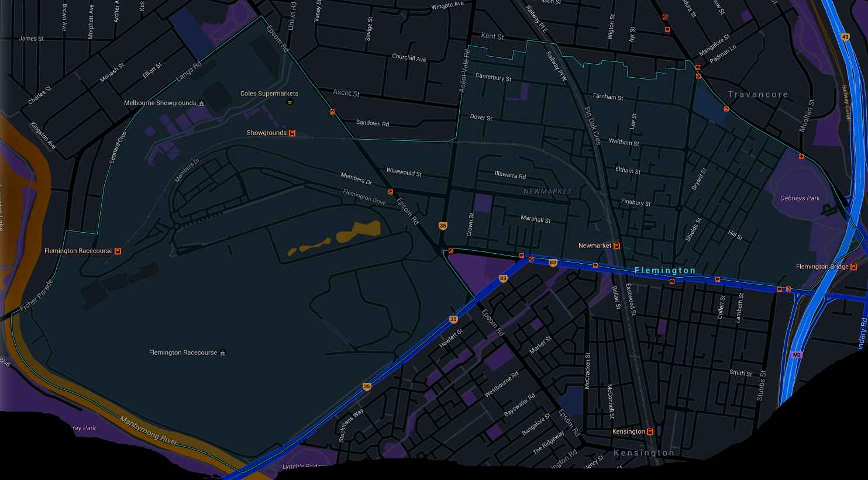Click the Flemington Racecourse station icon
The width and height of the screenshot is (868, 480).
click(118, 250)
